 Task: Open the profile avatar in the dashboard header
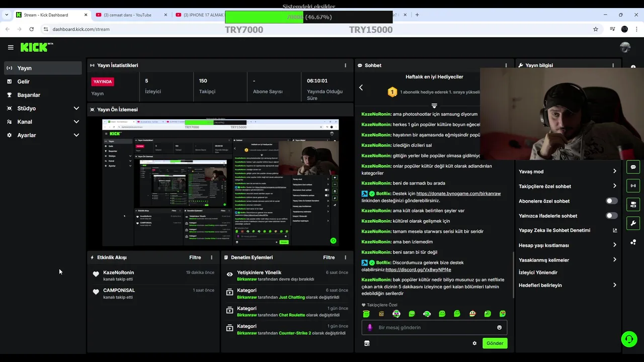pyautogui.click(x=625, y=47)
